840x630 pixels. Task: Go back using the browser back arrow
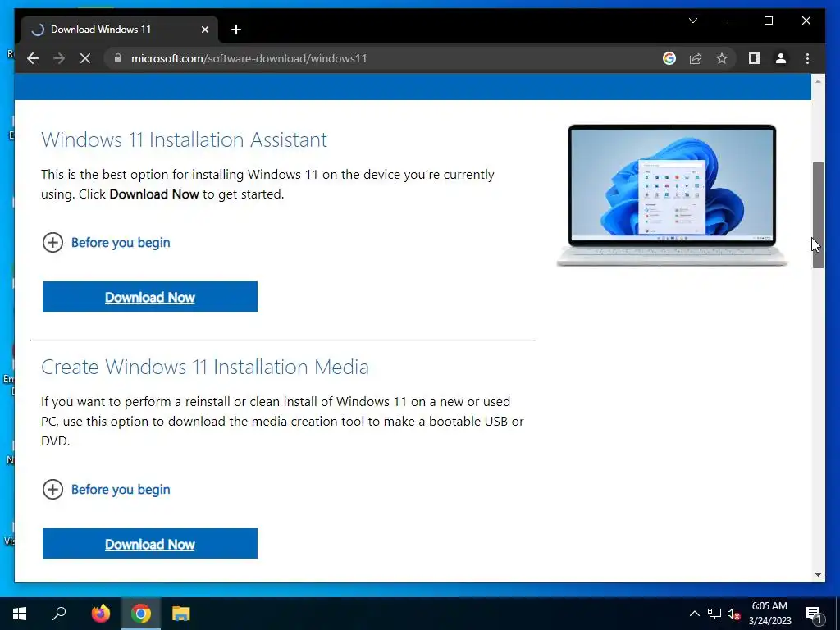coord(33,58)
